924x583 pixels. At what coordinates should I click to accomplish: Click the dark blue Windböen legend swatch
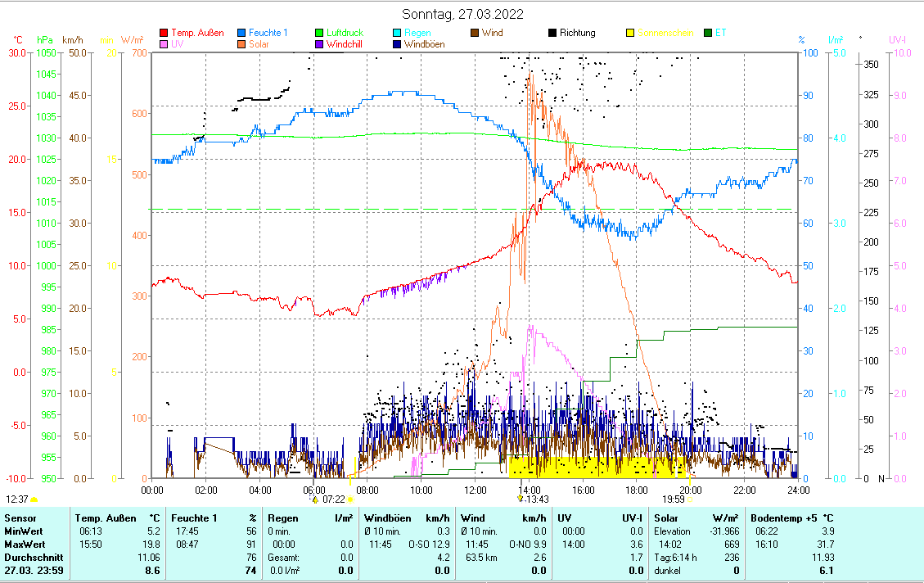coord(398,44)
